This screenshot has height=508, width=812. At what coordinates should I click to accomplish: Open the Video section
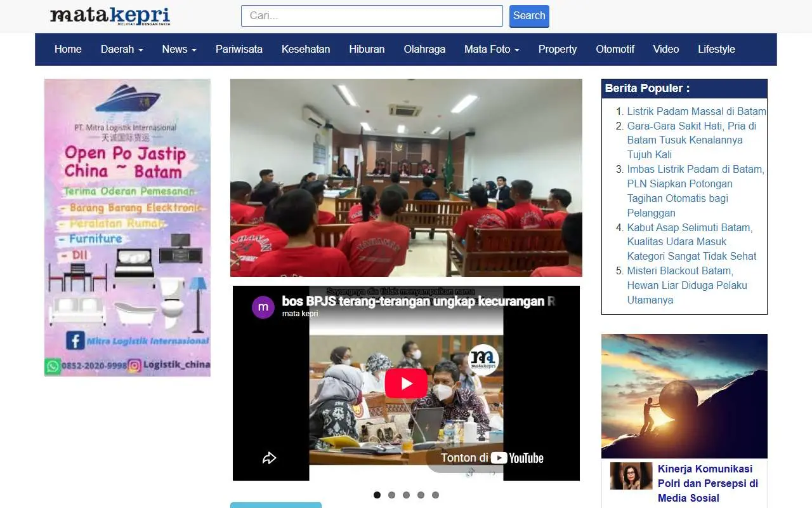(x=666, y=49)
